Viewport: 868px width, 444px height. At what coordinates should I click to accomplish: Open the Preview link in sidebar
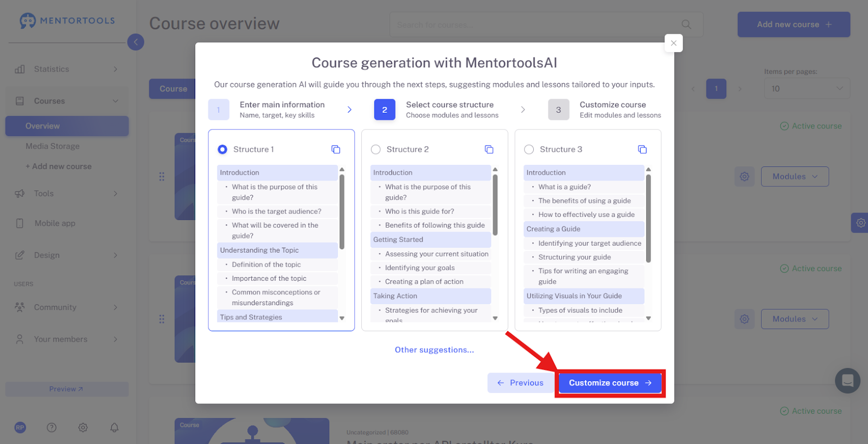coord(67,389)
